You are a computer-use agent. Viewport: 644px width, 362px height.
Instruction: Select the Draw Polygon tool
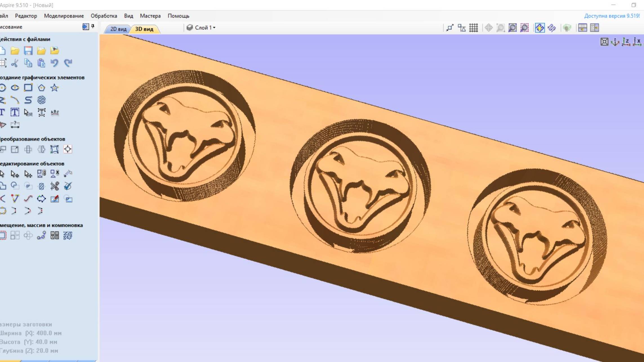41,88
